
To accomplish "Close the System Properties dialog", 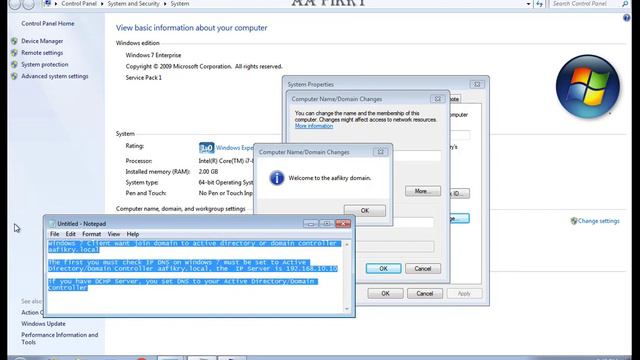I will click(x=477, y=84).
